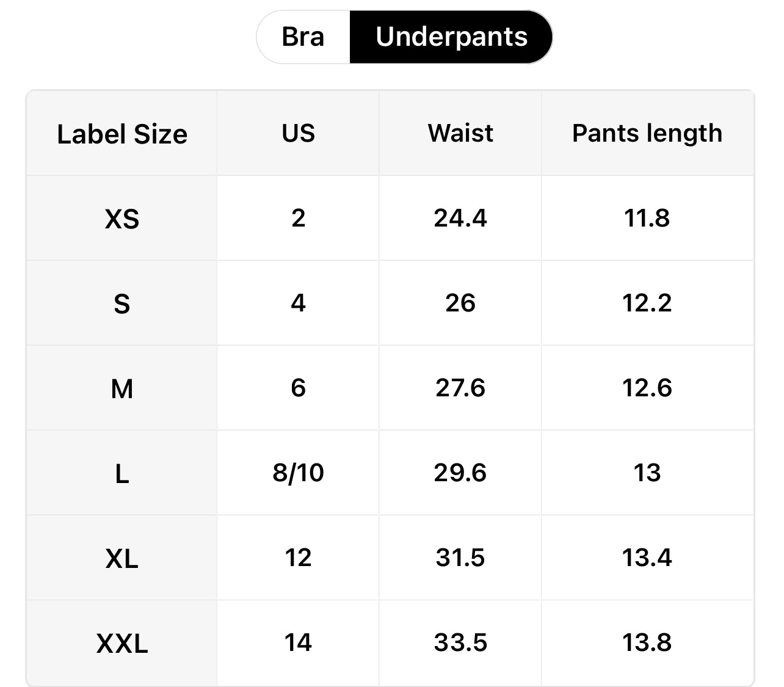Click the US column header
Screen dimensions: 784x687
click(x=298, y=133)
